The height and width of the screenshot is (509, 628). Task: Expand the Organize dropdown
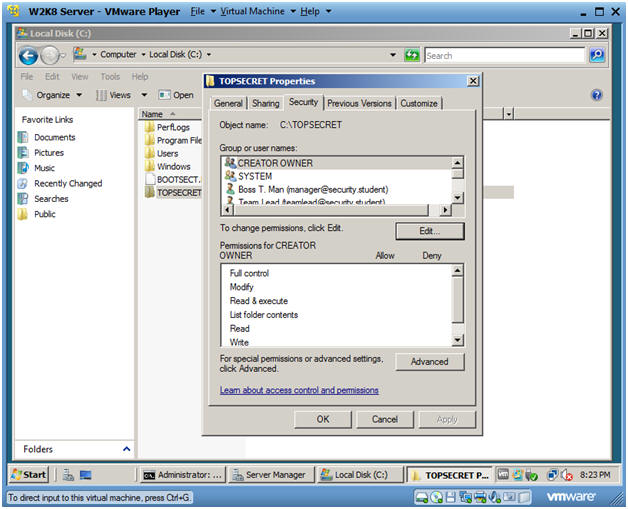point(52,95)
